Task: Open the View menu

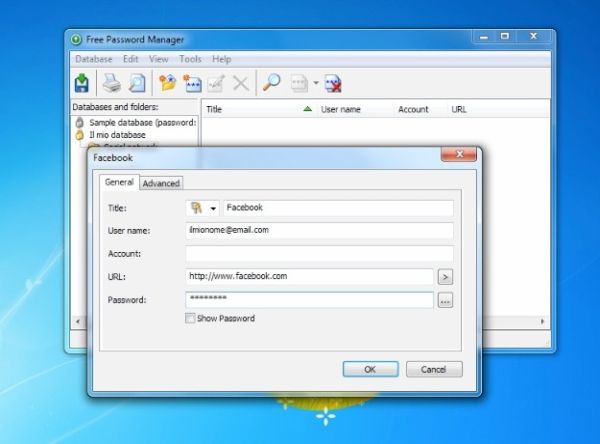Action: click(x=158, y=59)
